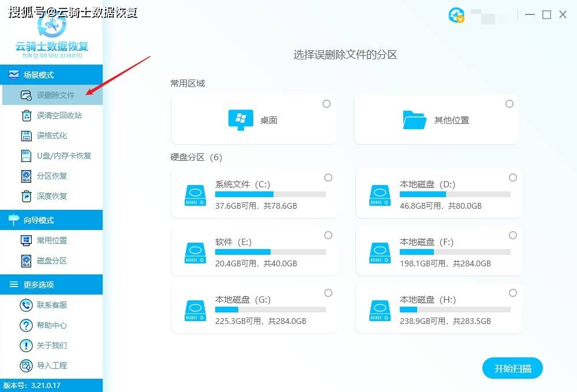The width and height of the screenshot is (577, 392).
Task: Collapse the 场景模式 section header
Action: click(x=51, y=74)
